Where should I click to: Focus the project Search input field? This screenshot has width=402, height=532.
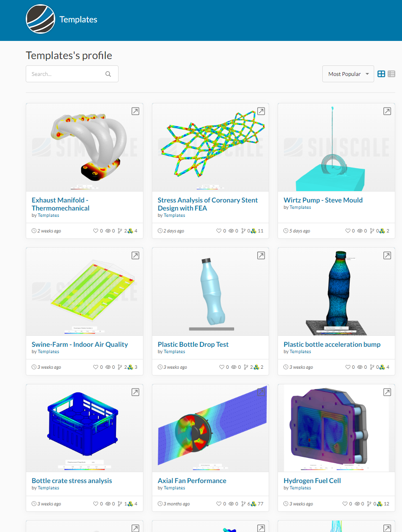[x=72, y=74]
